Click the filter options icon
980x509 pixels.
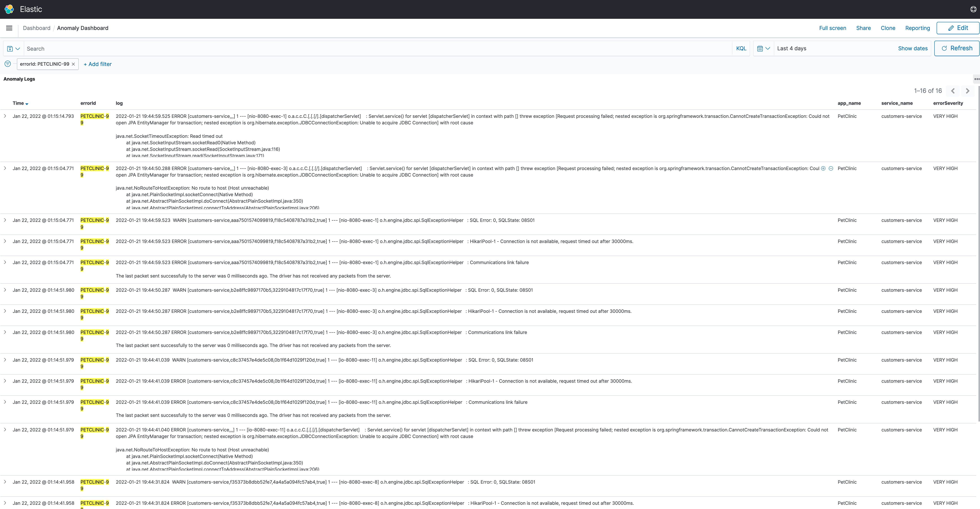pos(8,64)
